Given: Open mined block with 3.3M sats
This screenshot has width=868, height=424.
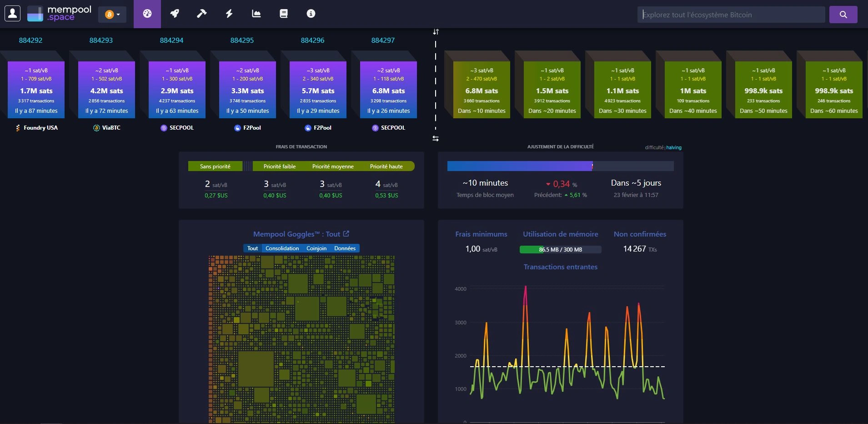Looking at the screenshot, I should [x=248, y=90].
